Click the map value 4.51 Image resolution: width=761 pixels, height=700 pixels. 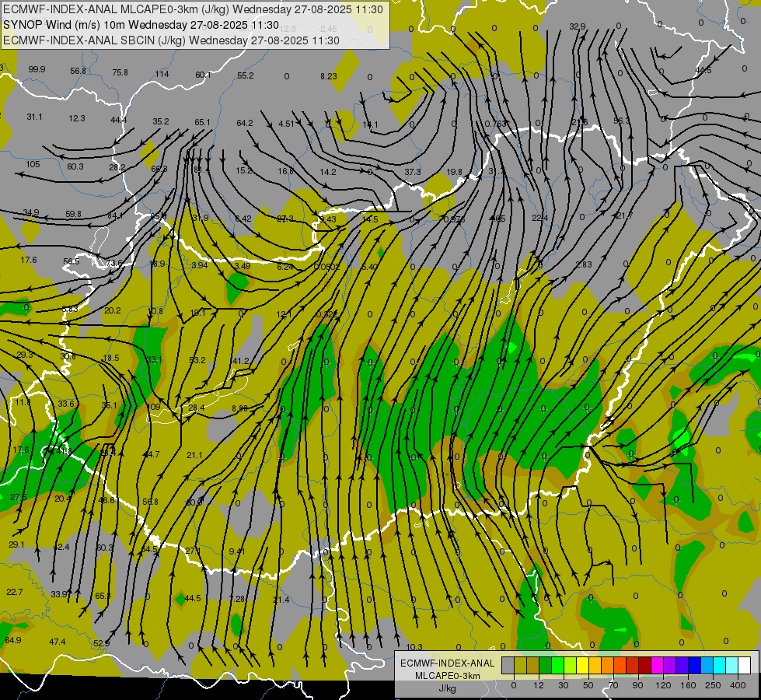[x=286, y=124]
